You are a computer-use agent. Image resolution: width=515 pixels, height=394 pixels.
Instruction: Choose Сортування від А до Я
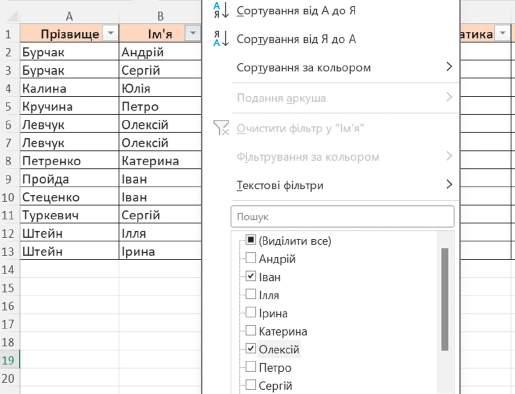pos(296,11)
